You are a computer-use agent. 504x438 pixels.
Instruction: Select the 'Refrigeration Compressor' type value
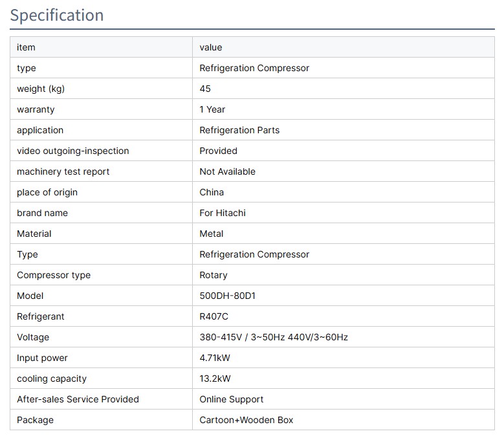(254, 68)
